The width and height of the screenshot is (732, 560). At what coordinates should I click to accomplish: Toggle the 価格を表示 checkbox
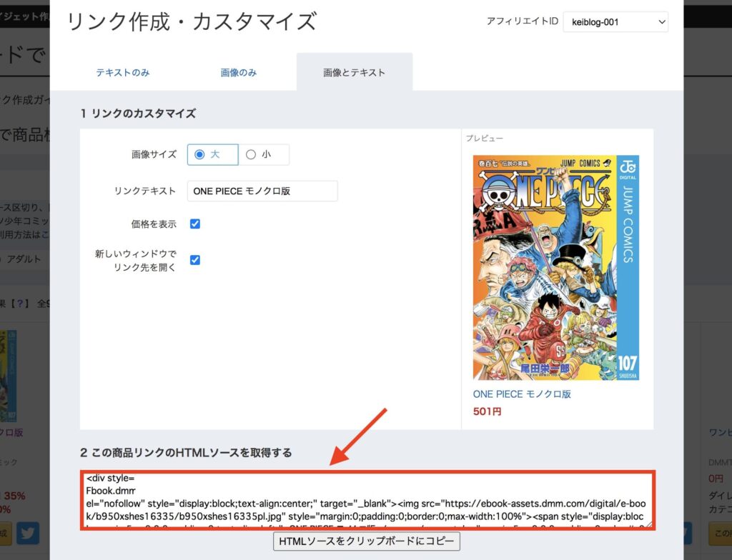(195, 224)
